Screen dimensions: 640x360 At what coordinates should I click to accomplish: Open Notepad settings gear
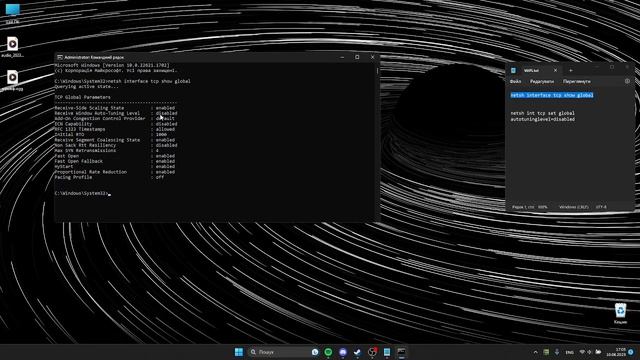tap(627, 81)
